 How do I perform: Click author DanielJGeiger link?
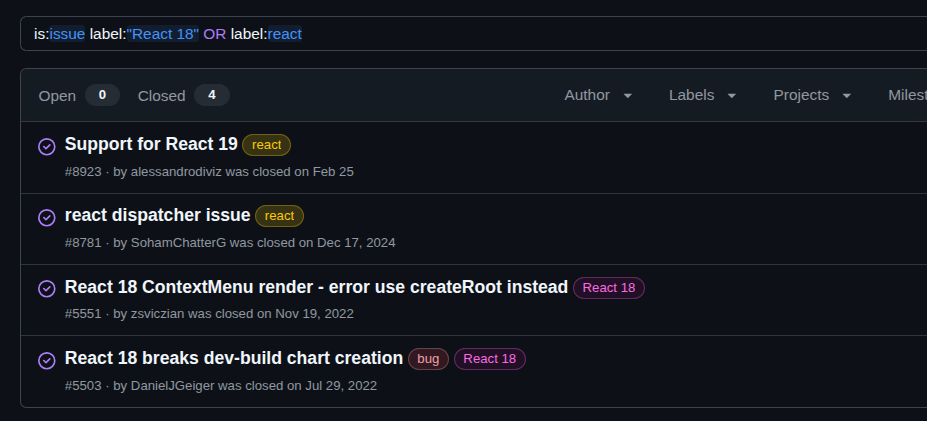[172, 386]
